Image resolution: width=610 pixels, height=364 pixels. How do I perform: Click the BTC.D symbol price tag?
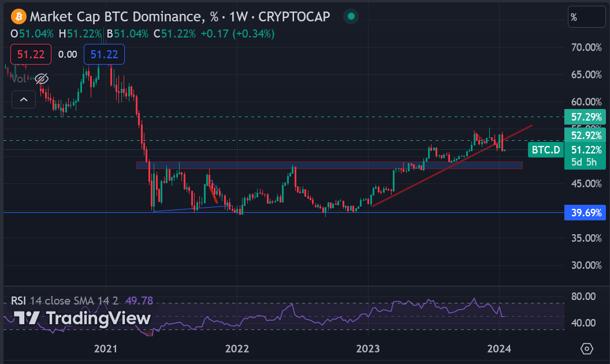pos(545,150)
